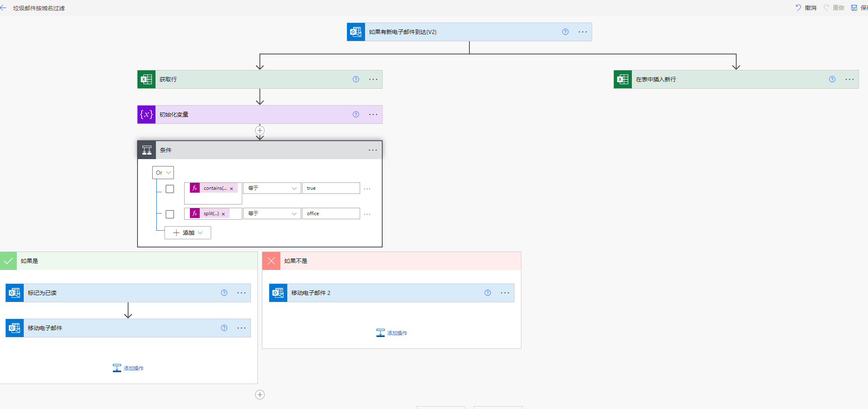Open the help icon for 移动电子邮件 2
868x409 pixels.
(x=487, y=293)
